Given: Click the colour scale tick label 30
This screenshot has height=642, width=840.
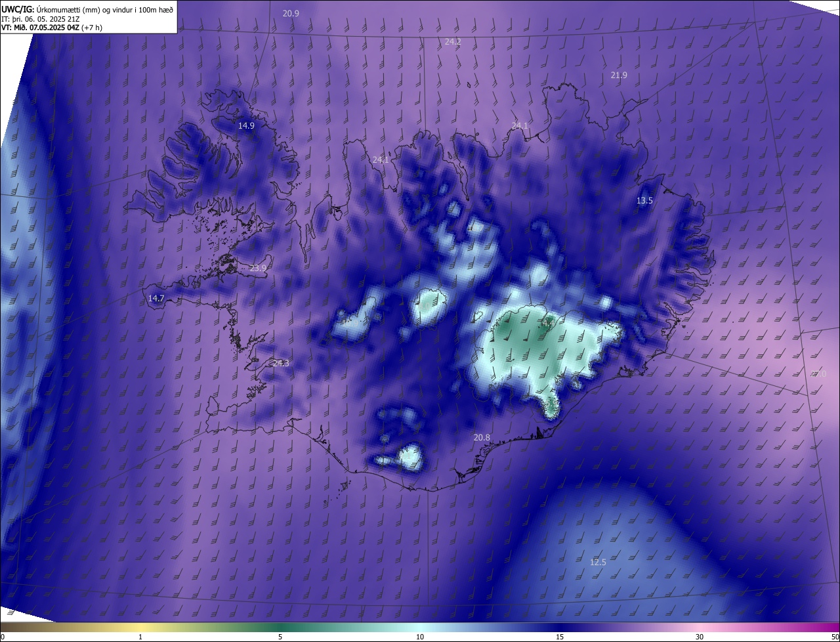Looking at the screenshot, I should [x=700, y=637].
